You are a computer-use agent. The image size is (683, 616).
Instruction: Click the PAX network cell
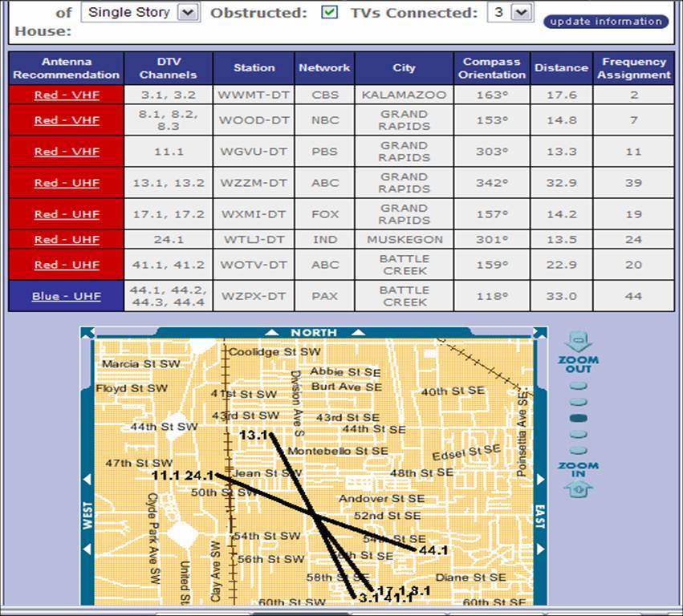(x=324, y=296)
